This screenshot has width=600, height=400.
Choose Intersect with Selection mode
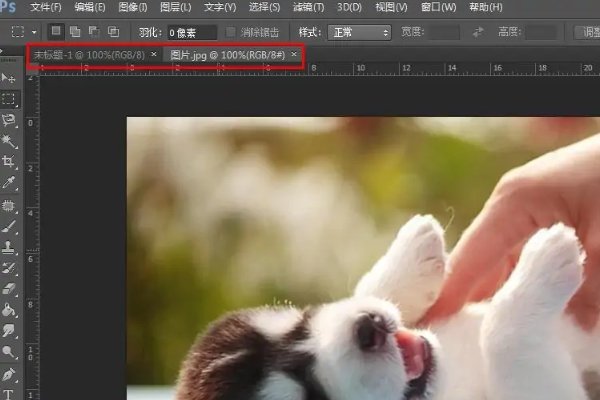[x=113, y=32]
